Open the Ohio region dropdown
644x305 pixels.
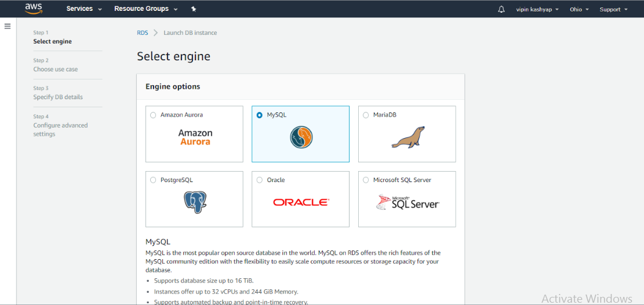[579, 9]
